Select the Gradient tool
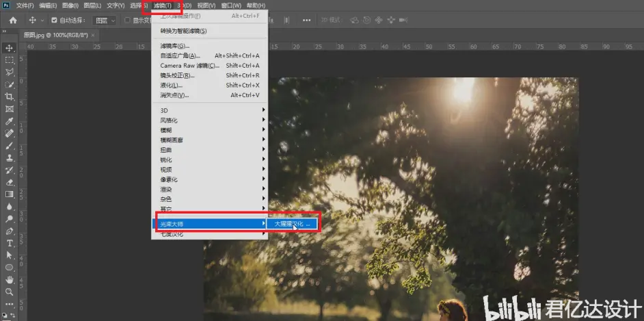Image resolution: width=644 pixels, height=321 pixels. pyautogui.click(x=9, y=194)
